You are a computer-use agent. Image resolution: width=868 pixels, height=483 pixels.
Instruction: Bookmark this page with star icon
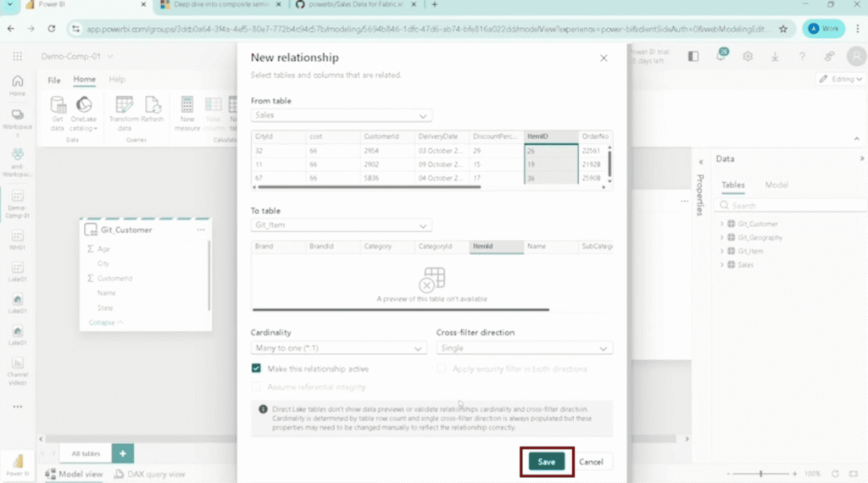tap(782, 29)
